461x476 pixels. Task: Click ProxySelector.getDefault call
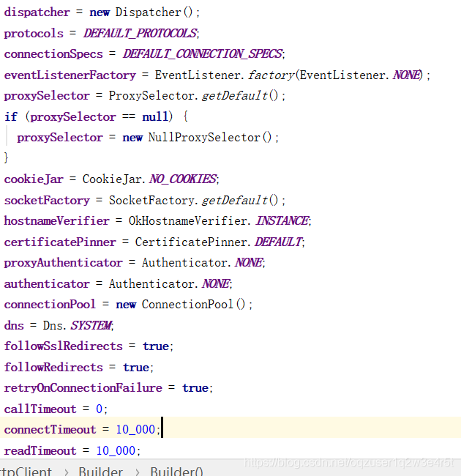click(x=193, y=96)
